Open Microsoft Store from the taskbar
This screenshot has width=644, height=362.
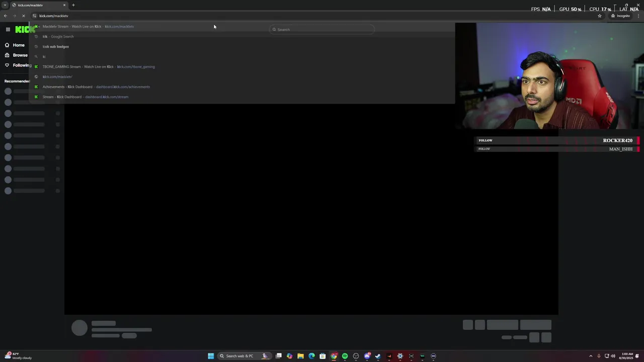[x=323, y=356]
